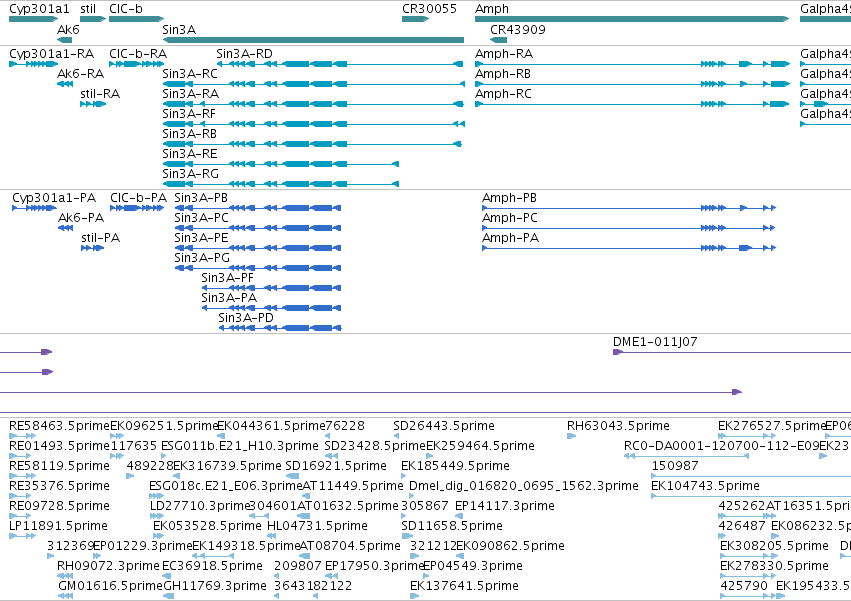Viewport: 851px width, 601px height.
Task: Select the Cyp301a1-PA protein label
Action: click(x=54, y=198)
